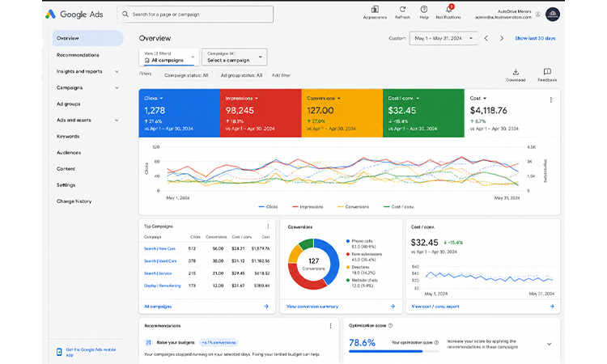Expand Ads and assets section
This screenshot has width=607, height=364.
117,121
